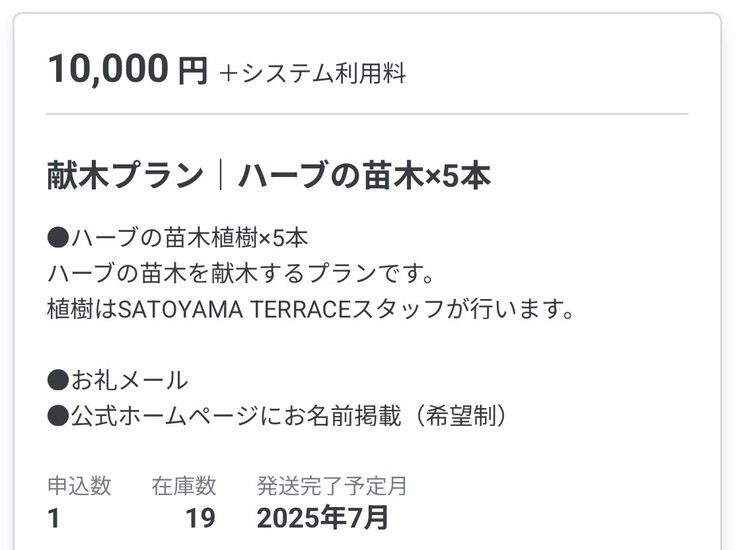
Task: Click the 在庫数 label
Action: 184,486
